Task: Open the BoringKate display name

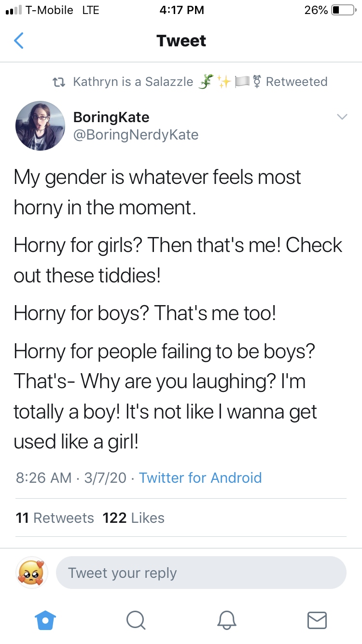Action: click(111, 117)
